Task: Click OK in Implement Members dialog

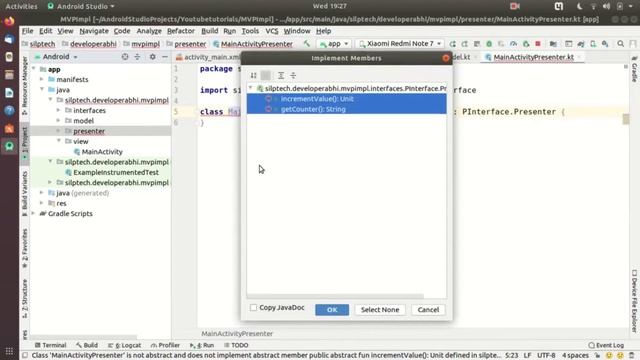Action: coord(332,310)
